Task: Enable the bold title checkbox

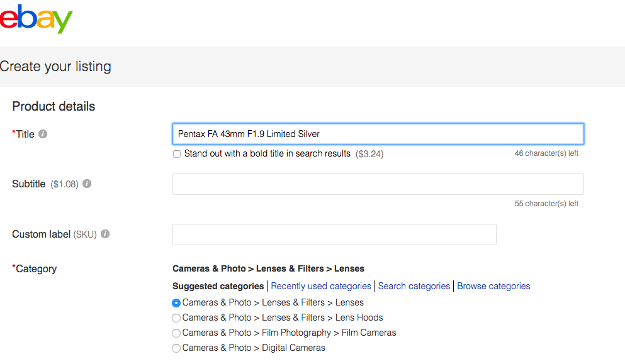Action: pyautogui.click(x=177, y=154)
